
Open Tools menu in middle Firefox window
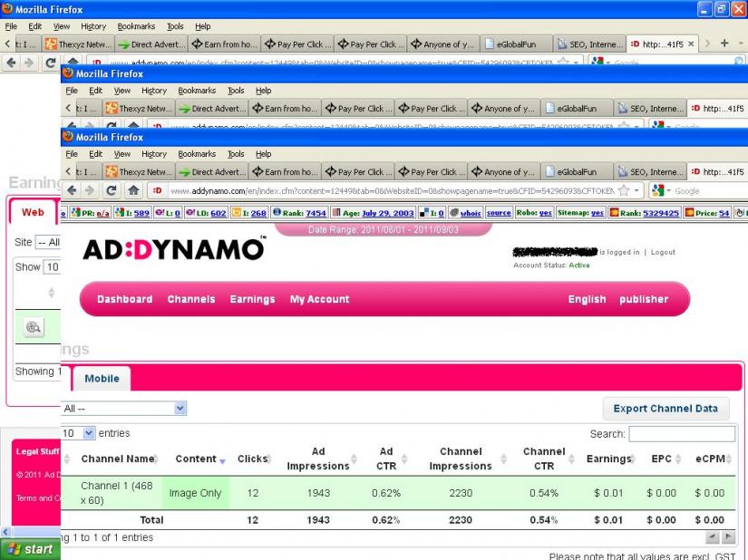click(236, 91)
